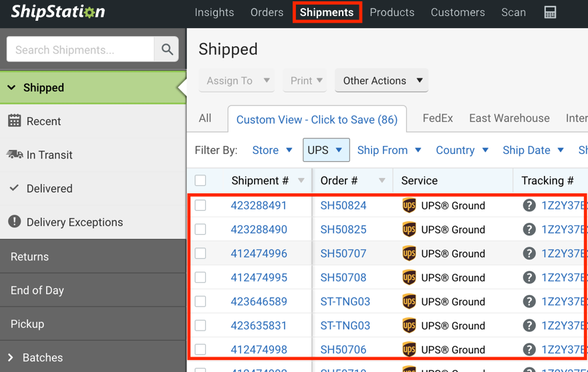Click the Delivery Exceptions alert icon
The height and width of the screenshot is (372, 588).
click(x=15, y=221)
